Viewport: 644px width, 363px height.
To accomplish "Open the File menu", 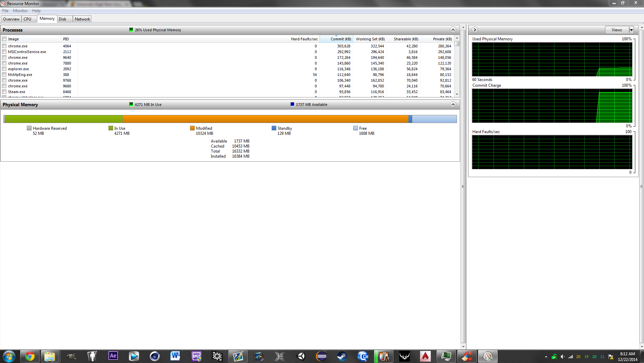I will click(x=5, y=11).
